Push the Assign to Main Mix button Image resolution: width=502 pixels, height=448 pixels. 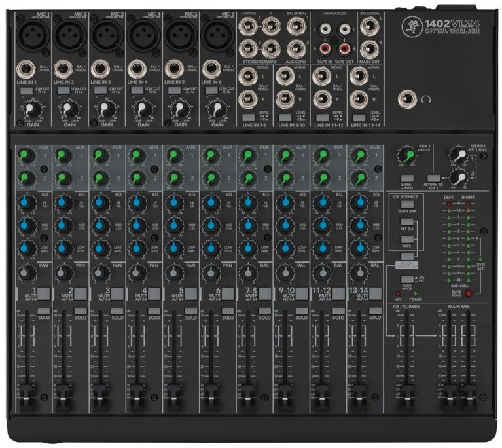point(407,256)
